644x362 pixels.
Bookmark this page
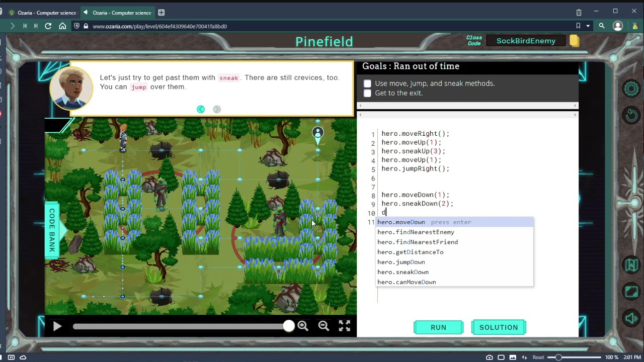click(x=578, y=26)
